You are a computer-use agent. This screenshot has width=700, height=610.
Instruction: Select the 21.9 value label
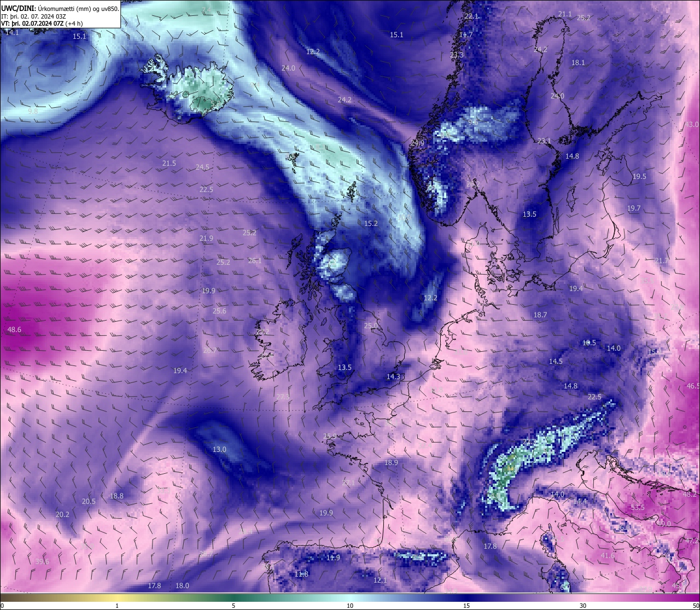[x=206, y=238]
